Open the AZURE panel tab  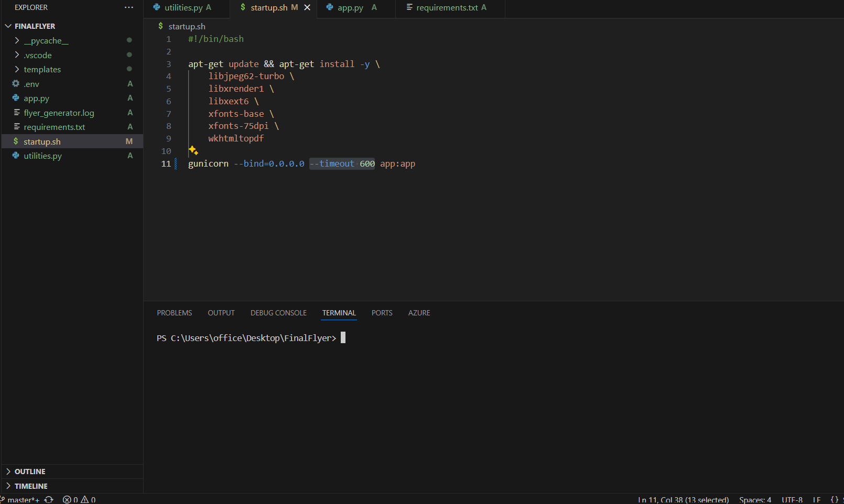click(419, 313)
